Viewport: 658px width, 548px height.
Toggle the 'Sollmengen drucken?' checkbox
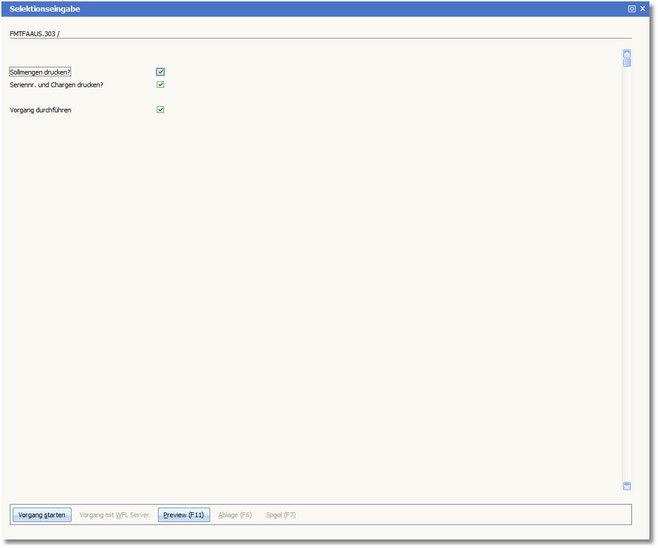(160, 72)
